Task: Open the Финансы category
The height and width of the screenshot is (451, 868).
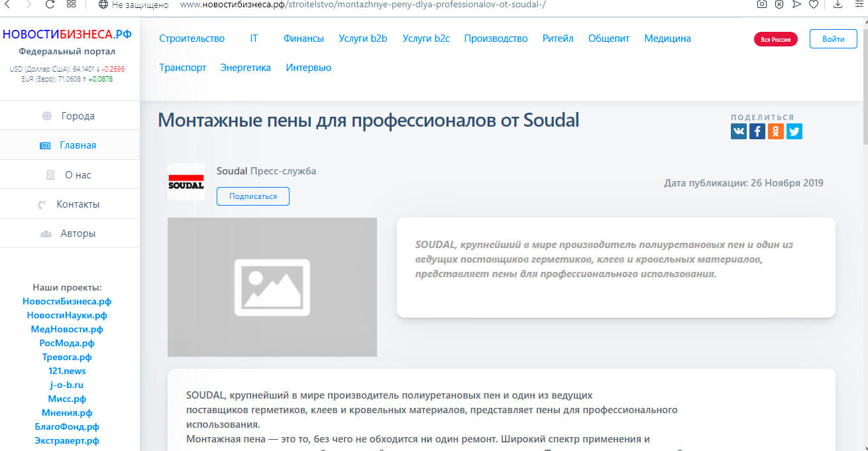Action: [303, 38]
